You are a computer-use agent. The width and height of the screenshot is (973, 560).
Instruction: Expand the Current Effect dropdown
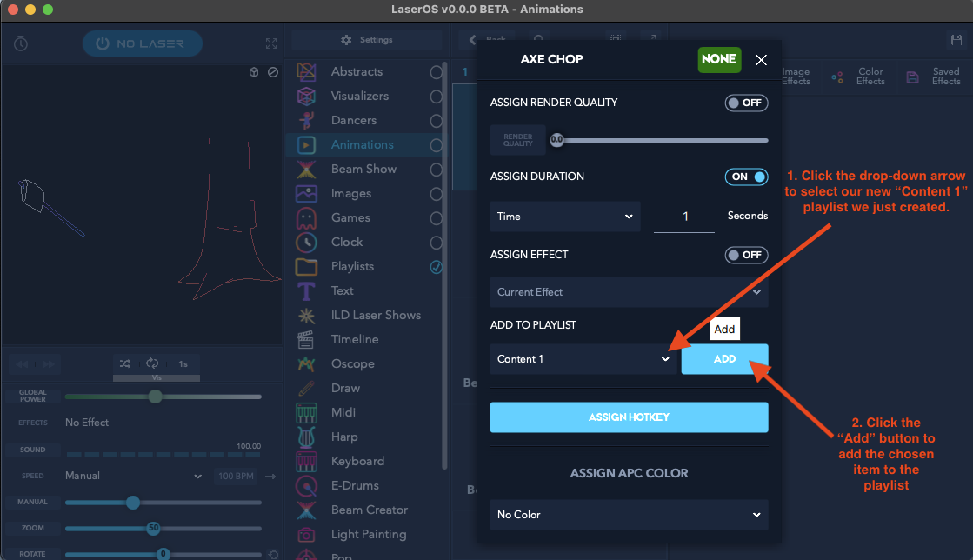click(629, 292)
